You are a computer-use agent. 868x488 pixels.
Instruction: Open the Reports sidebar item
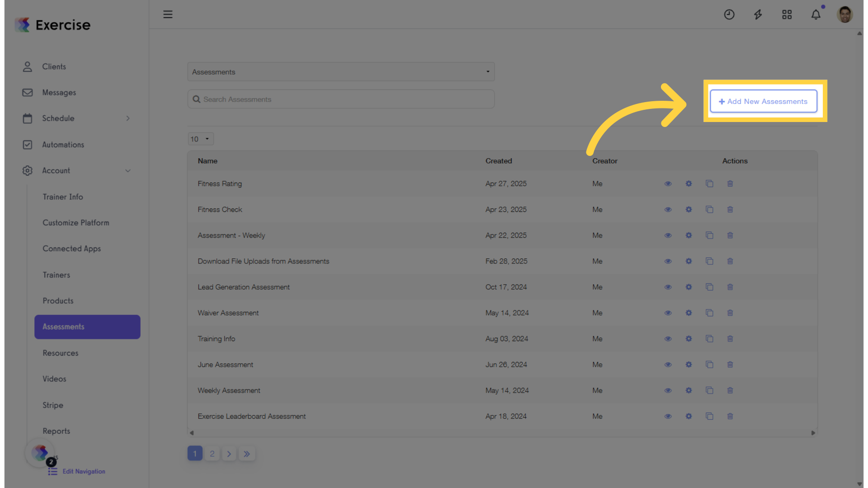[57, 431]
